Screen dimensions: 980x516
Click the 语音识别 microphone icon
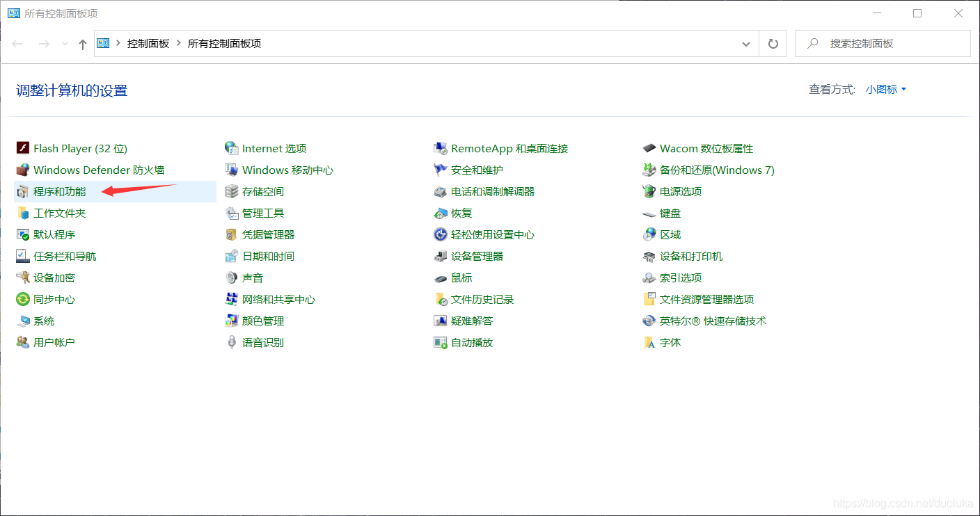coord(232,342)
